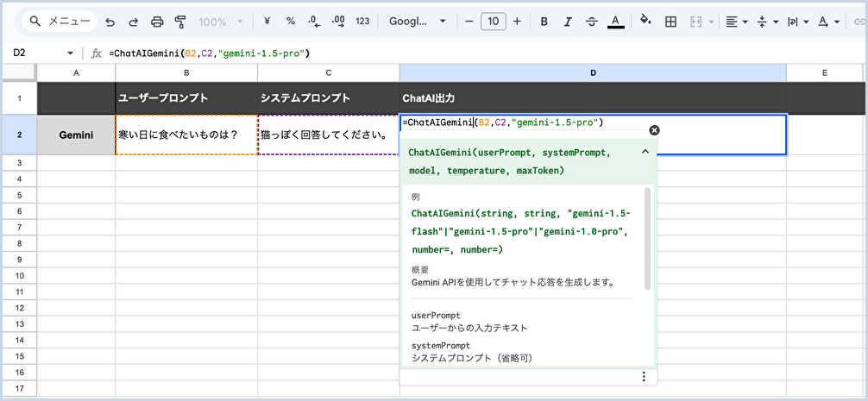
Task: Open the vertical align dropdown
Action: click(x=767, y=22)
